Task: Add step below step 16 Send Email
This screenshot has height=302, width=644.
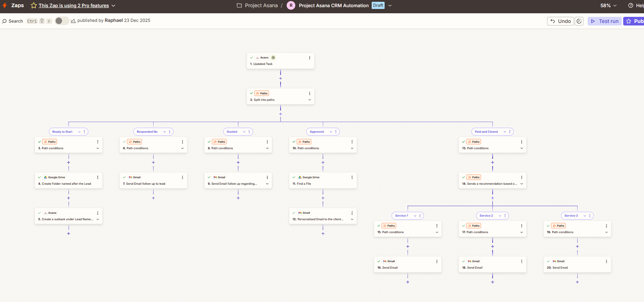Action: point(408,282)
